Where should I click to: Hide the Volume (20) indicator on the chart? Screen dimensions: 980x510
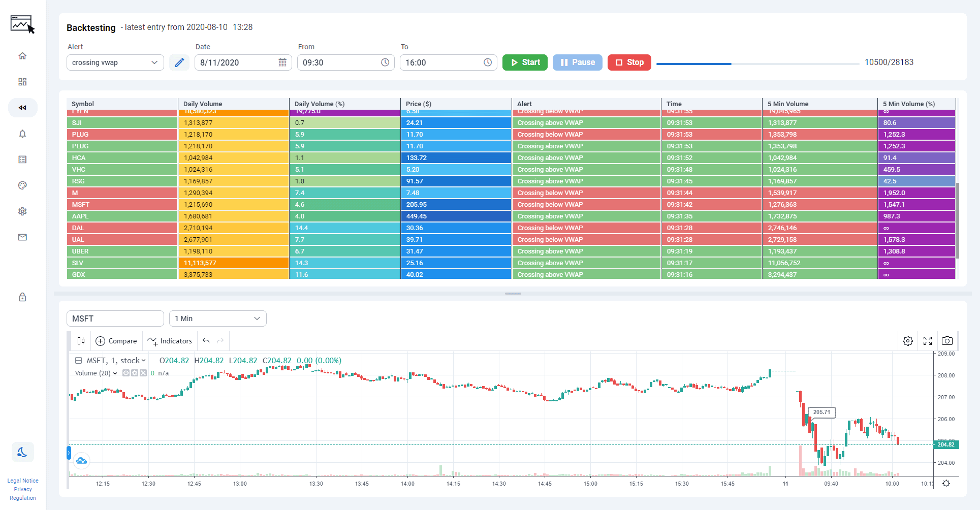126,373
